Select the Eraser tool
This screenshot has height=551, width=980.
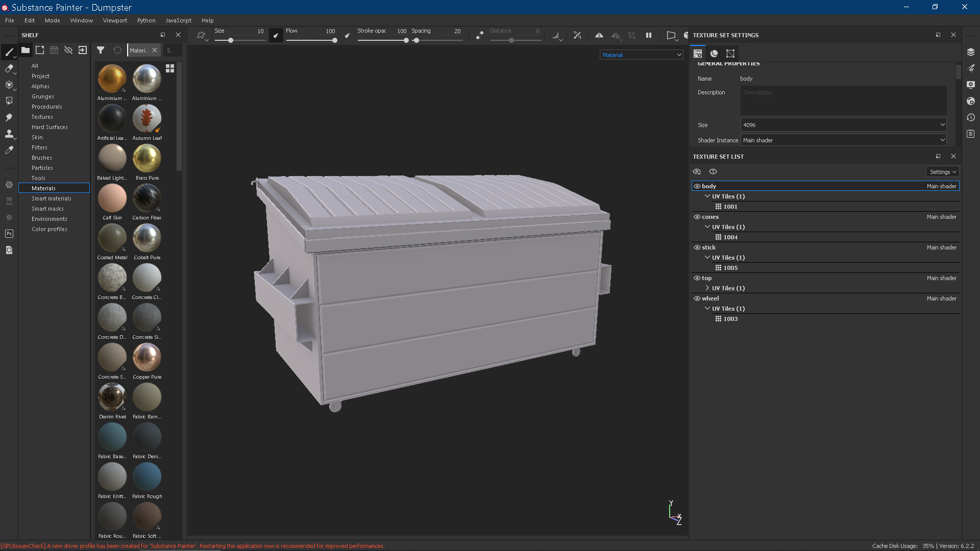pos(9,67)
